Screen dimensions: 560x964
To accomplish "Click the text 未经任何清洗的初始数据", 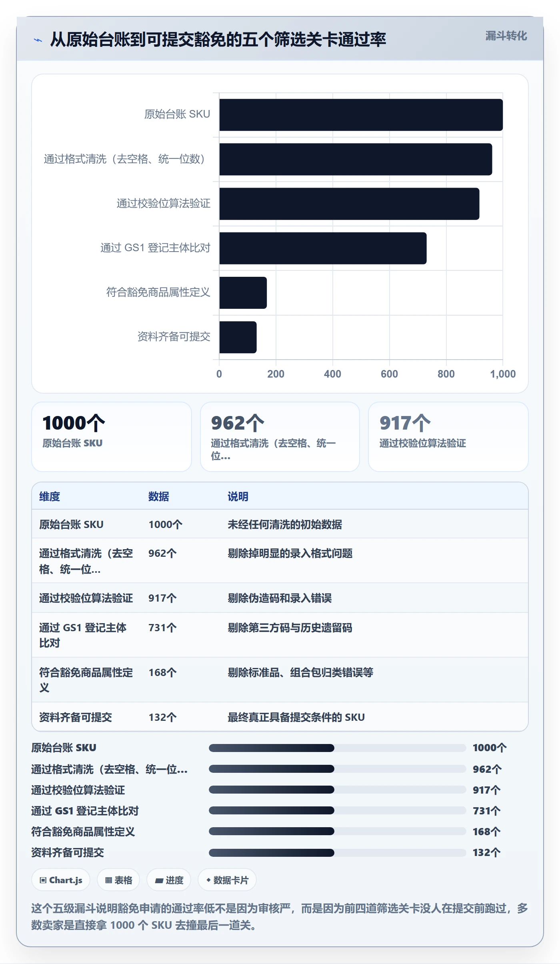I will pyautogui.click(x=285, y=524).
